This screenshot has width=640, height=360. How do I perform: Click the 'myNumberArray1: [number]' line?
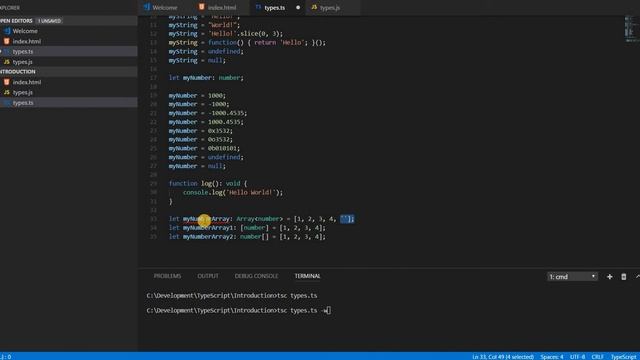(247, 228)
